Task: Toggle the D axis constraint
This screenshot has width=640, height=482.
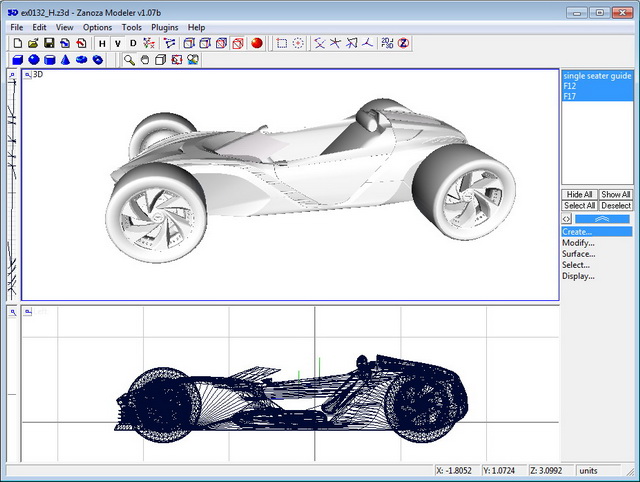Action: coord(133,43)
